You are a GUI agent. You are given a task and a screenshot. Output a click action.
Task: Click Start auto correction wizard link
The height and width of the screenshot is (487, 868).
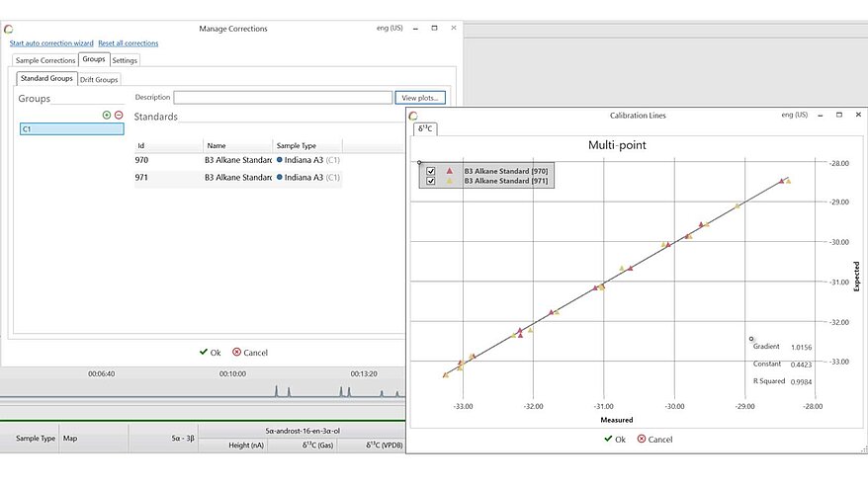click(x=51, y=43)
